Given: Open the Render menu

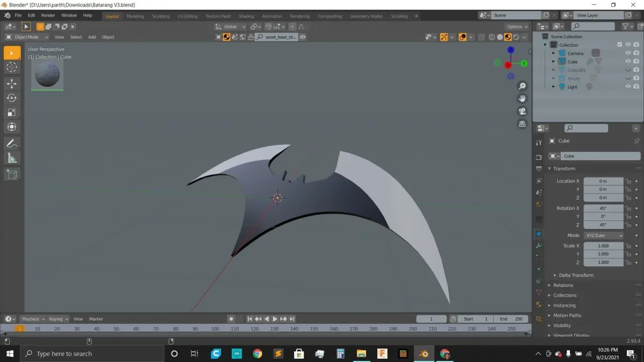Looking at the screenshot, I should (x=48, y=16).
